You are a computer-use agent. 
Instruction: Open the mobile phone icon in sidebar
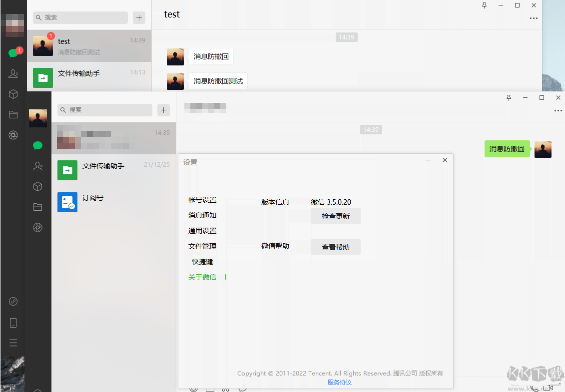point(12,323)
